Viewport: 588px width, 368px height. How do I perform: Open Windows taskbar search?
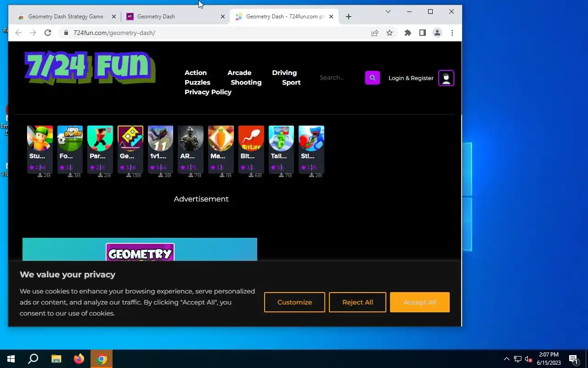pos(33,359)
